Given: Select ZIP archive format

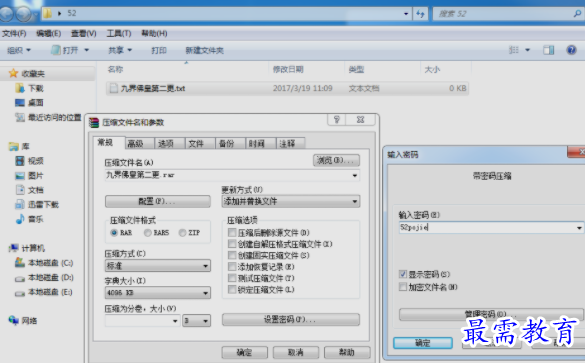Looking at the screenshot, I should (x=182, y=233).
